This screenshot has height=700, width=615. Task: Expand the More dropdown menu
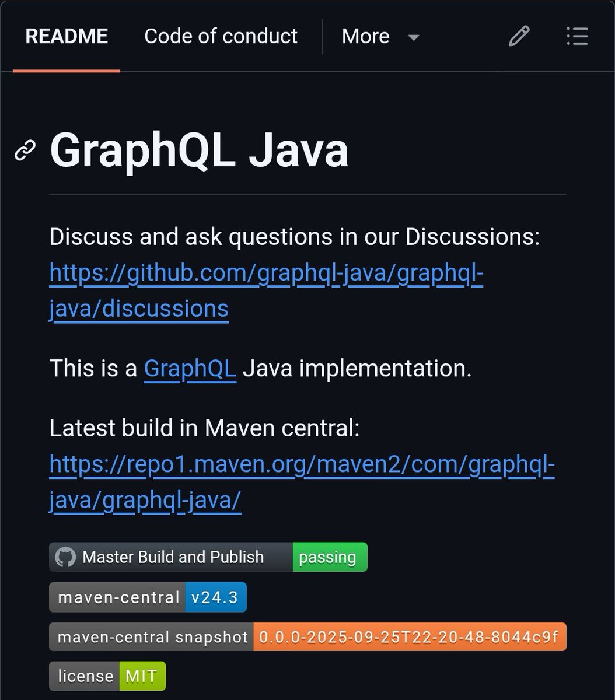[380, 36]
